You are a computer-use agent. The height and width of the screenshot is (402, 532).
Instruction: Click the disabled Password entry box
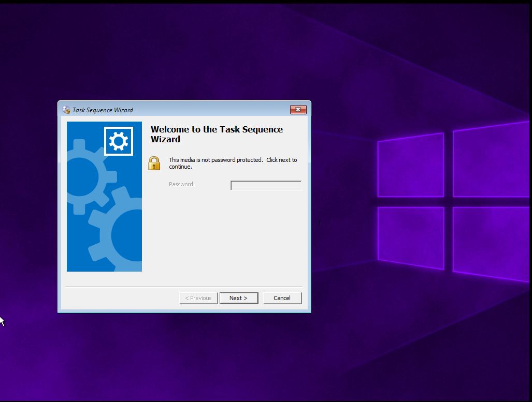pos(266,185)
